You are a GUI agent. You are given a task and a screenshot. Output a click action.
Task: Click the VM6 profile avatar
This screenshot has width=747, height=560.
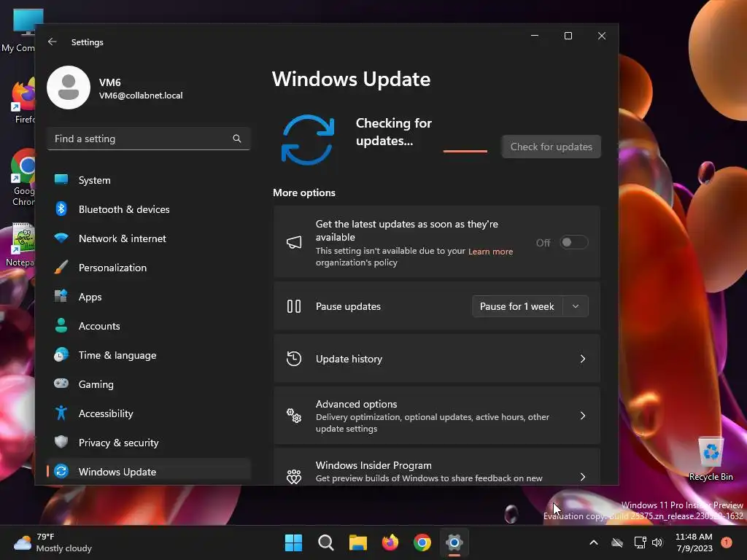69,87
